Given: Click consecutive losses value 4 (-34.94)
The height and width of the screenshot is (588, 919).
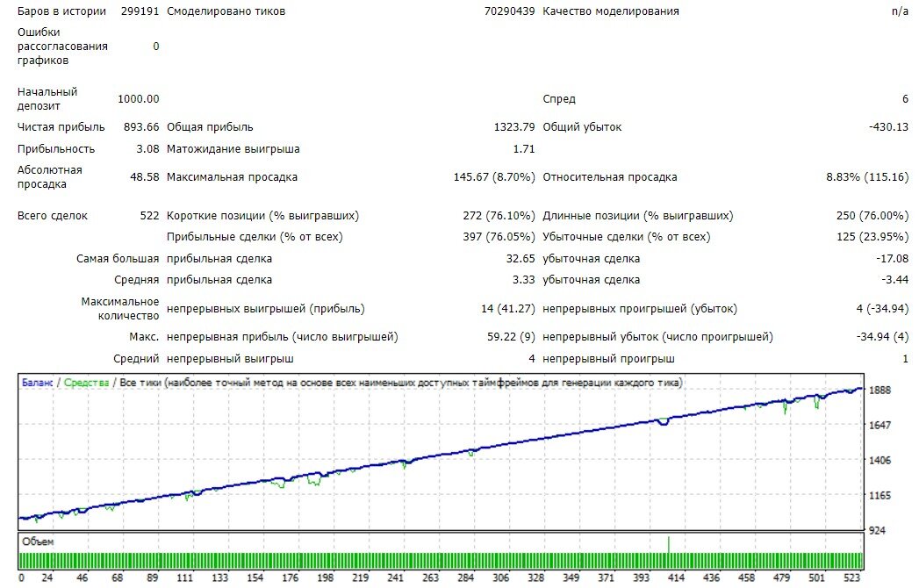Looking at the screenshot, I should pyautogui.click(x=883, y=309).
